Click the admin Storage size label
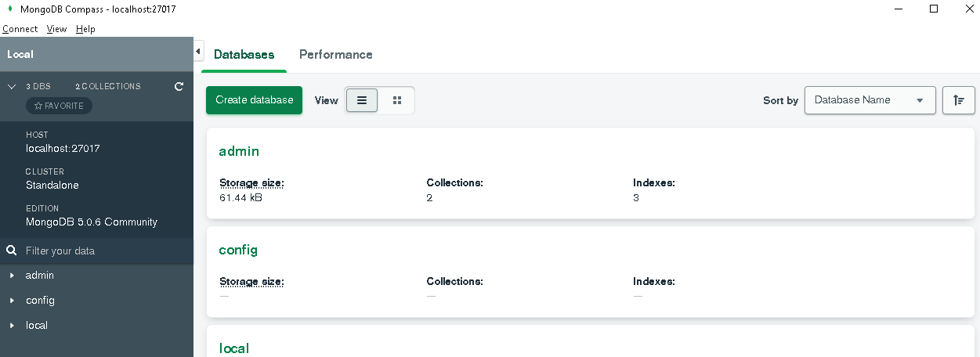The image size is (980, 357). [251, 182]
